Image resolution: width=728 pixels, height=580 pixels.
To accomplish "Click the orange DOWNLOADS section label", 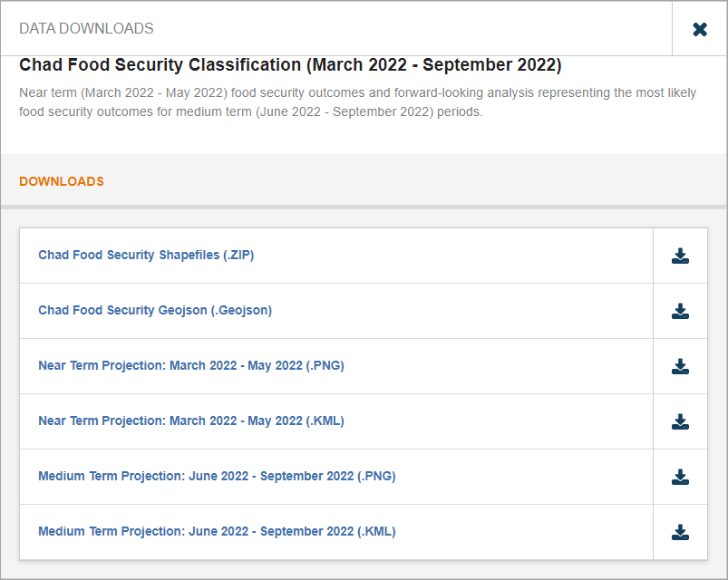I will coord(62,181).
